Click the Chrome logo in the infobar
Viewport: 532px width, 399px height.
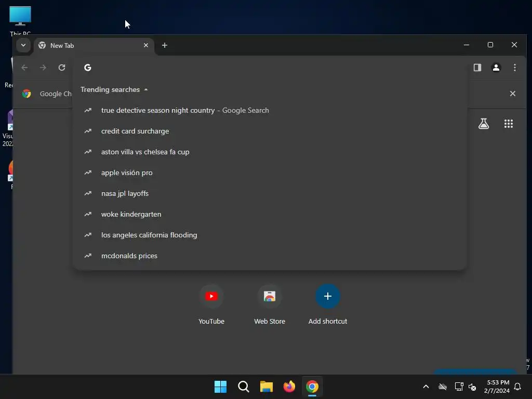[x=26, y=94]
